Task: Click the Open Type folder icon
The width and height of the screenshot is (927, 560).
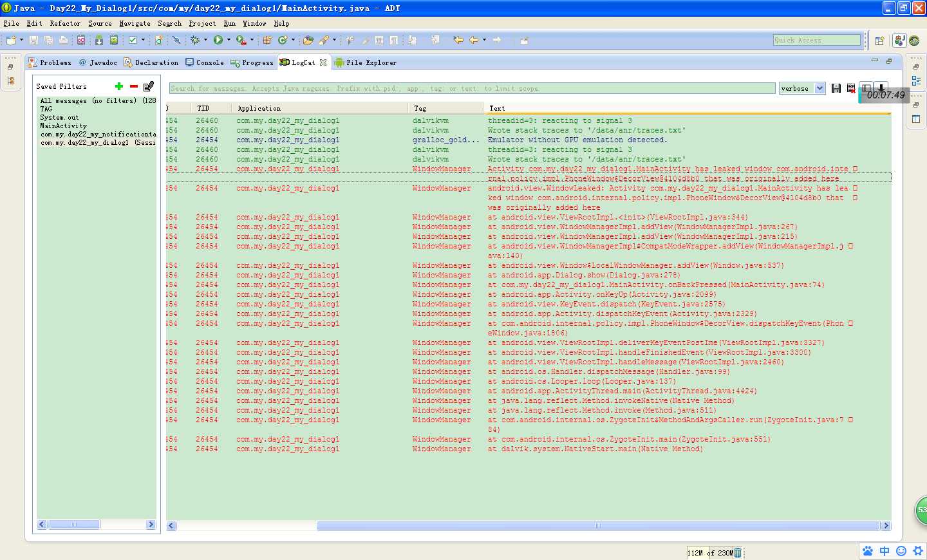Action: (308, 40)
